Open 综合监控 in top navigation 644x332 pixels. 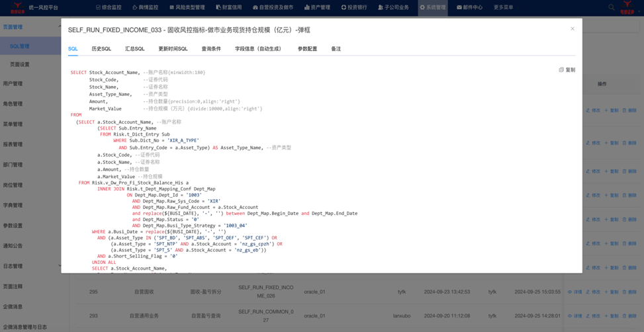(x=109, y=7)
